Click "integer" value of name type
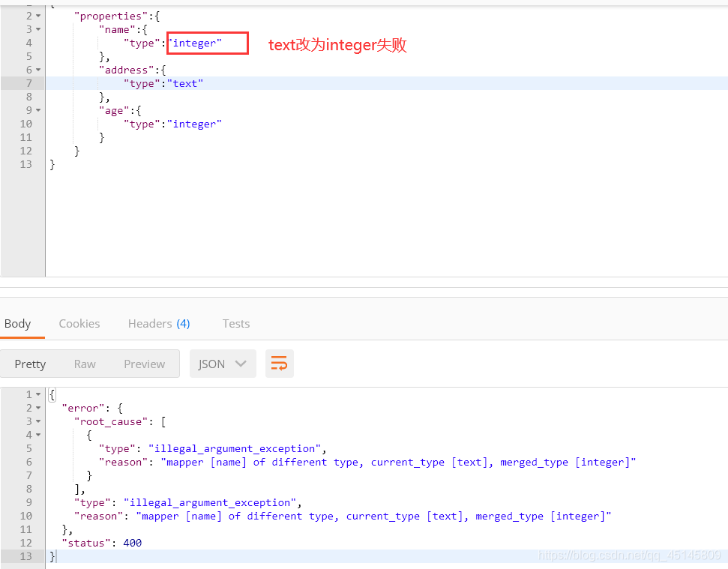 click(194, 43)
